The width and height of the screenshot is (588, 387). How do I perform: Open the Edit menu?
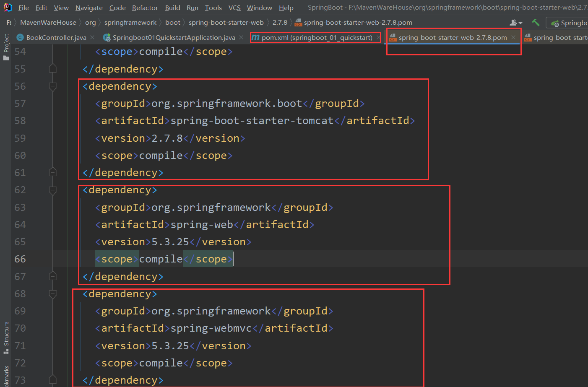(x=41, y=8)
